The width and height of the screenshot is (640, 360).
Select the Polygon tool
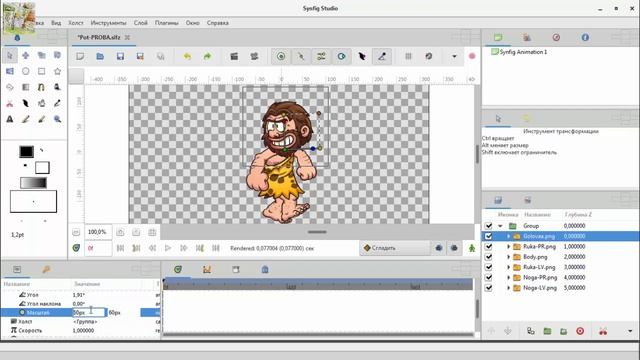(x=10, y=87)
